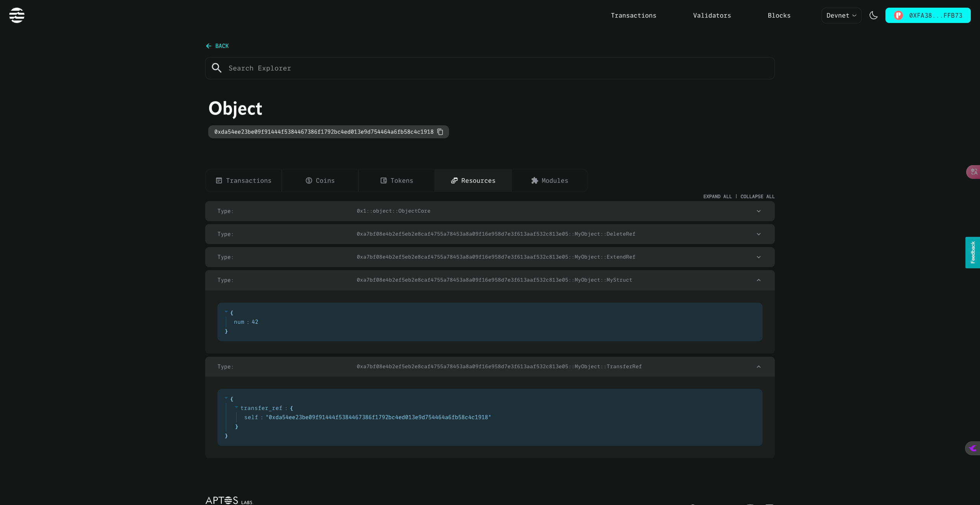
Task: Expand the ObjectCore resource row
Action: point(490,211)
